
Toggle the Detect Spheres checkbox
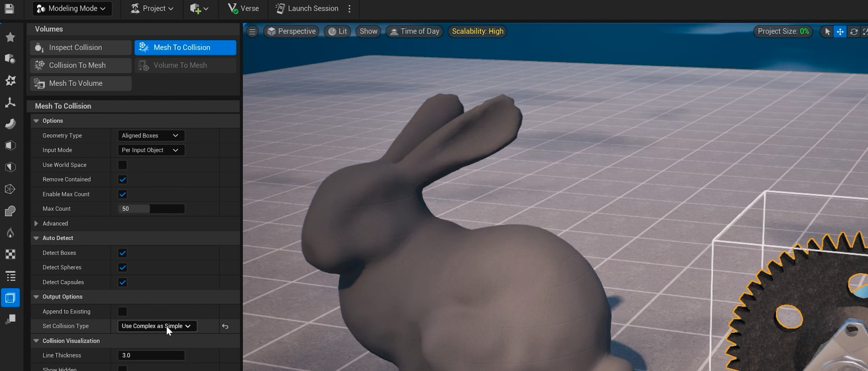tap(122, 267)
